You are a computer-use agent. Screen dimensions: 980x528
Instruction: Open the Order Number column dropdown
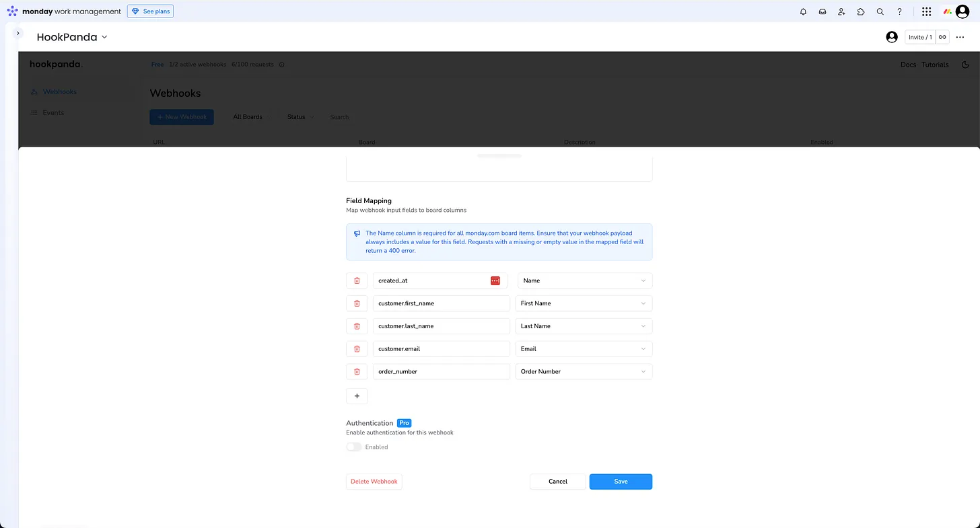(584, 371)
